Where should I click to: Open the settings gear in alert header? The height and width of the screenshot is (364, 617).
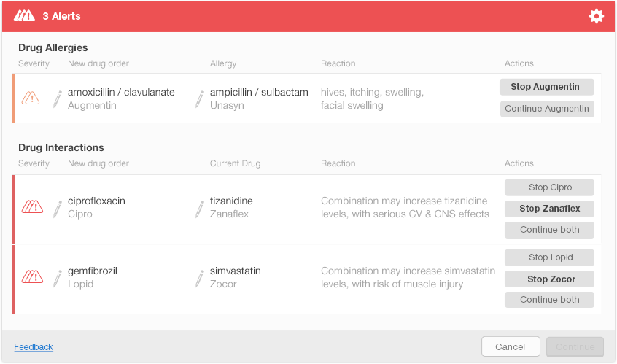click(597, 16)
